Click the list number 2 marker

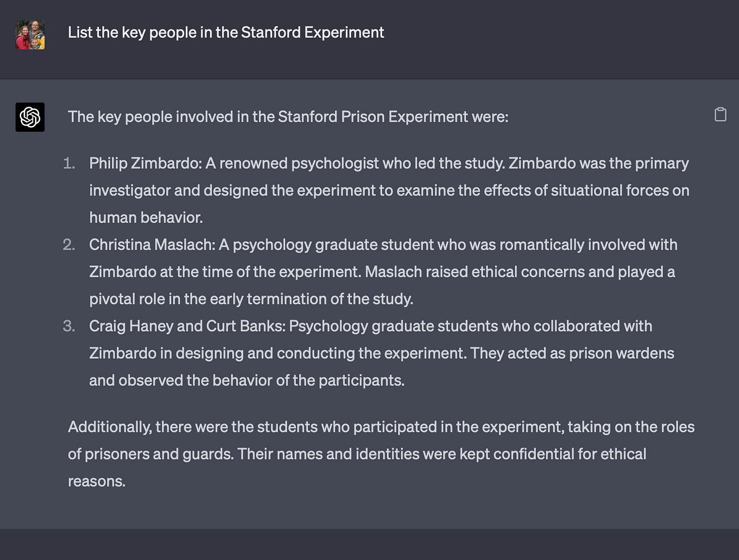click(69, 245)
